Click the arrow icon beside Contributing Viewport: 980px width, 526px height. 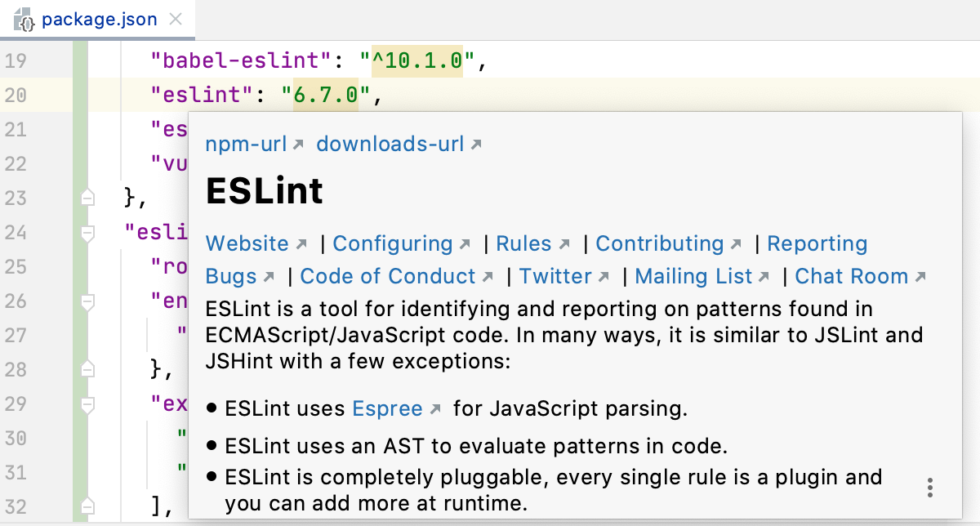[736, 243]
